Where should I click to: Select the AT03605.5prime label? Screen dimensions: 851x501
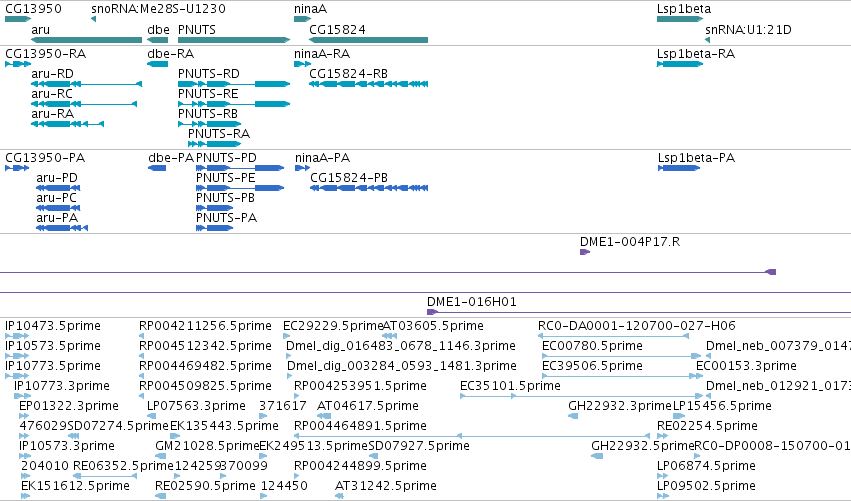click(433, 326)
